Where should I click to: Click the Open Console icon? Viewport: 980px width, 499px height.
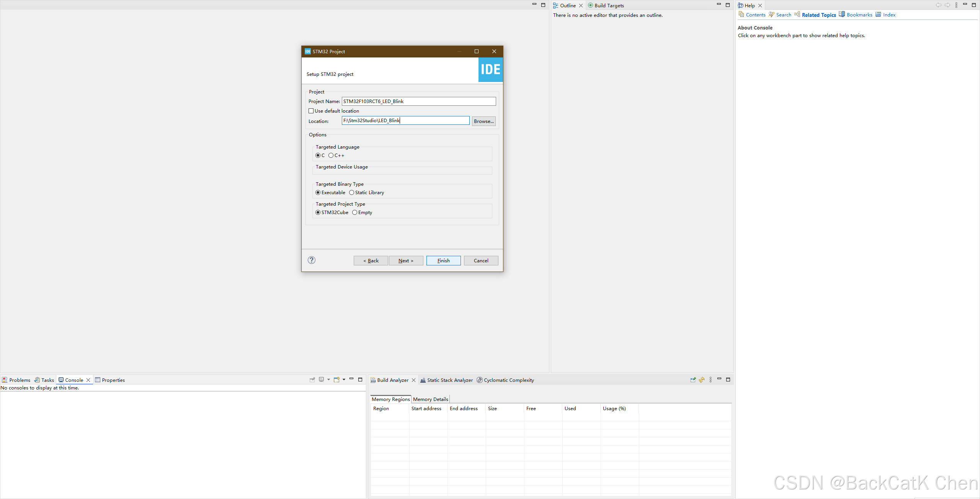click(x=336, y=380)
